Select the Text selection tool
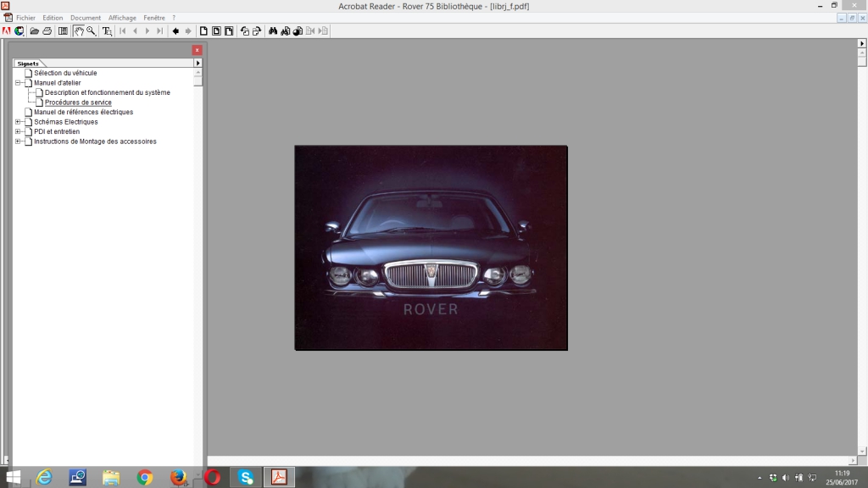 [107, 31]
